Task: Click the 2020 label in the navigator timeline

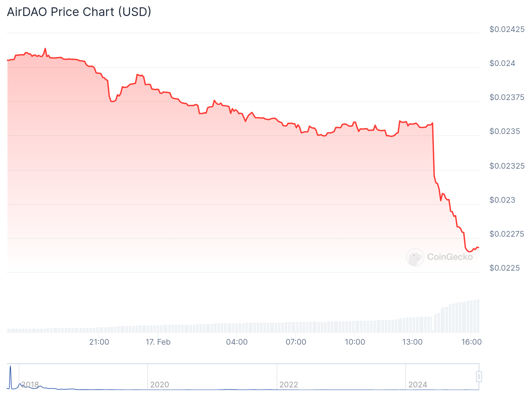Action: point(159,385)
